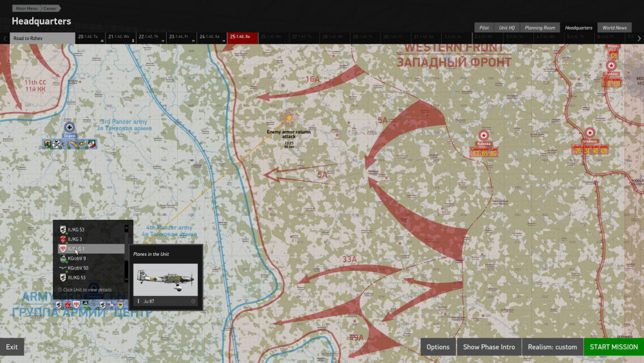Click the KGrzbV 50 wing emblem in list
This screenshot has width=644, height=363.
(62, 268)
